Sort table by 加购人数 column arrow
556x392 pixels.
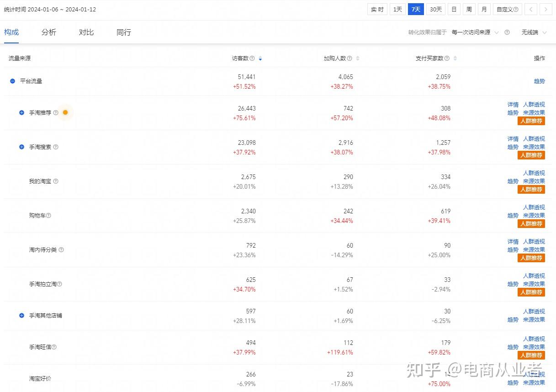[358, 58]
